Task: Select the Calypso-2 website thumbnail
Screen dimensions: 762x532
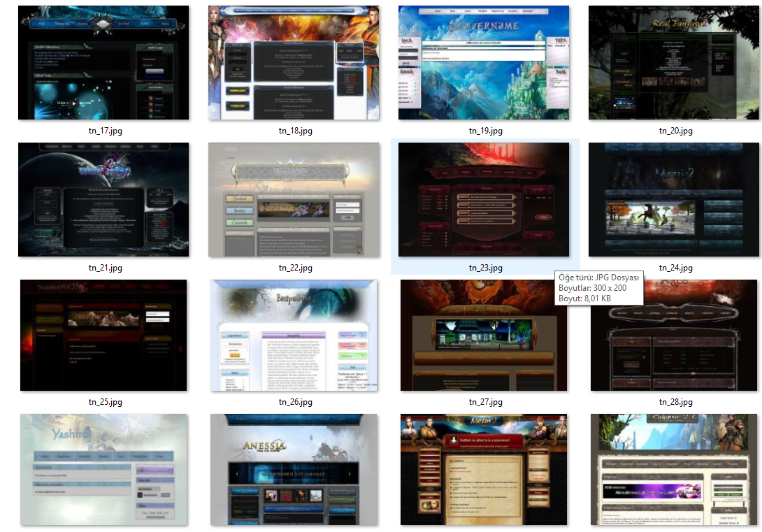Action: click(x=673, y=469)
